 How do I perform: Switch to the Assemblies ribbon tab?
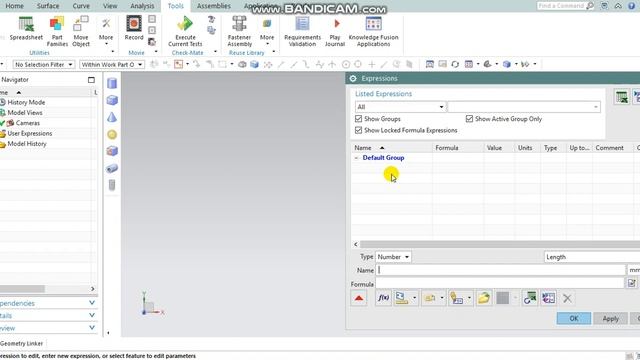pos(213,6)
